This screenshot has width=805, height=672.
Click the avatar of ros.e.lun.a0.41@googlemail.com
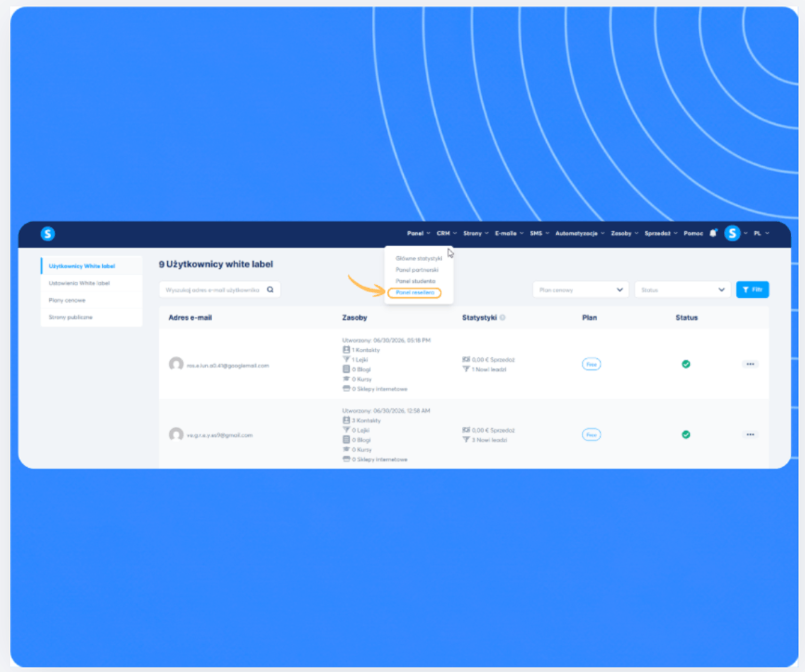pyautogui.click(x=176, y=364)
